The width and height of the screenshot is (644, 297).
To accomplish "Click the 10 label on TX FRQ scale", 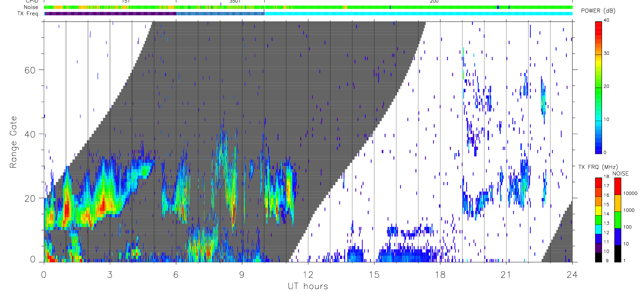I will [606, 251].
